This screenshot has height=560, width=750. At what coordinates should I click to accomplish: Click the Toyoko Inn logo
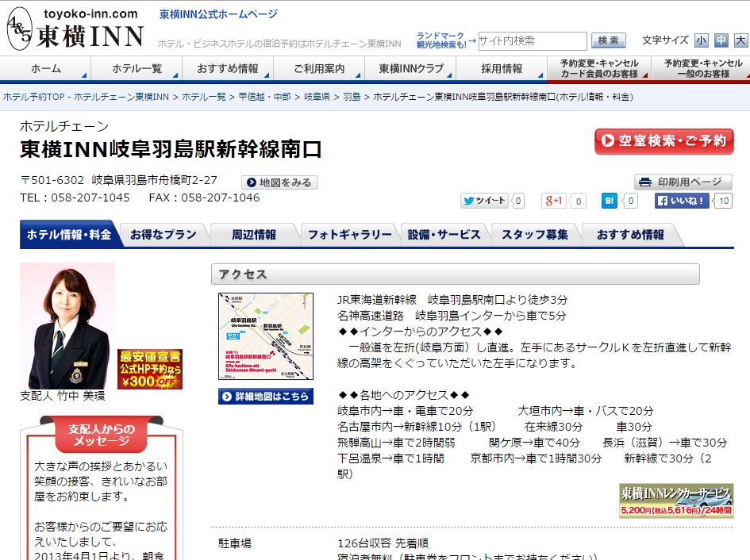coord(75,29)
